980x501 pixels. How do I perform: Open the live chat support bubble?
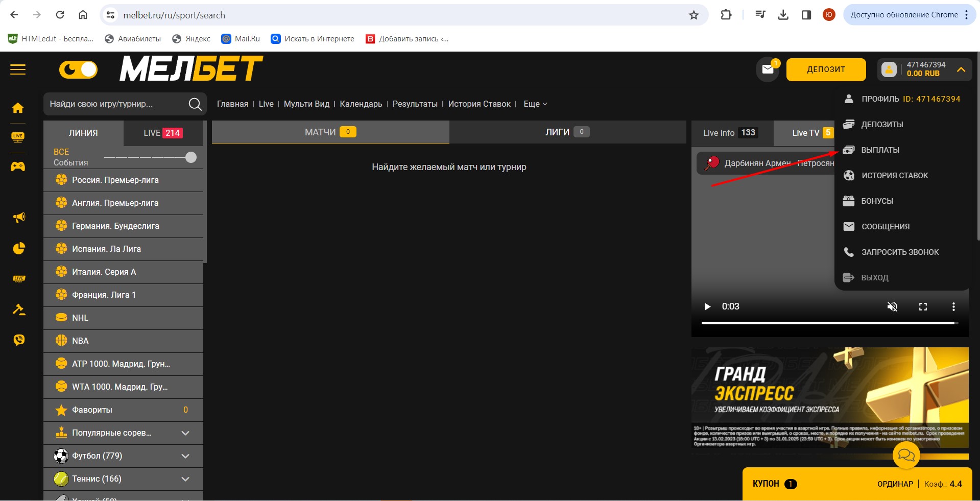point(906,454)
